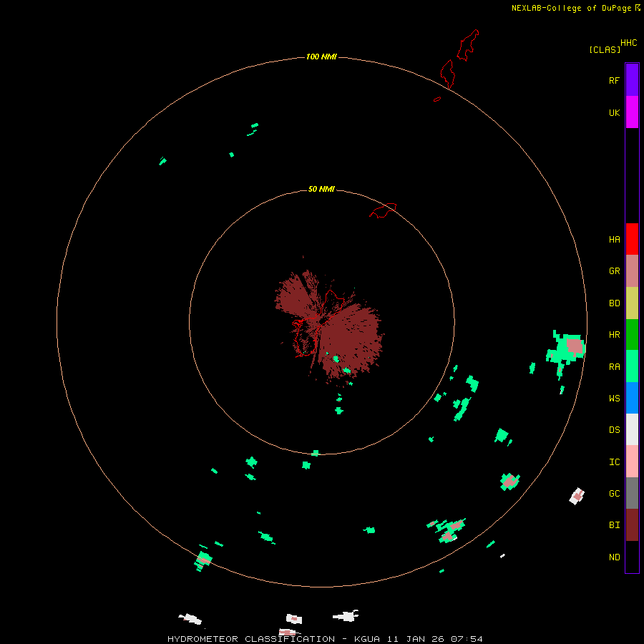Select the DS white legend swatch
This screenshot has height=644, width=644.
click(x=632, y=429)
